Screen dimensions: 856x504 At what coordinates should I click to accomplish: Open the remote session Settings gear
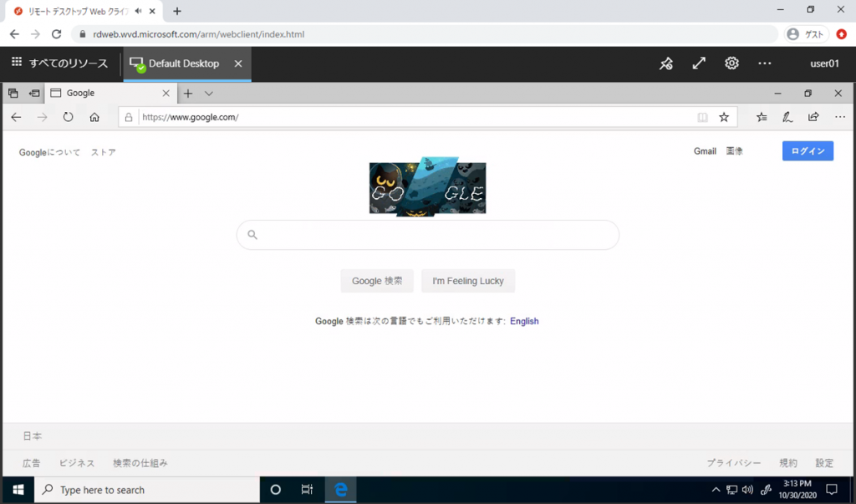[731, 63]
